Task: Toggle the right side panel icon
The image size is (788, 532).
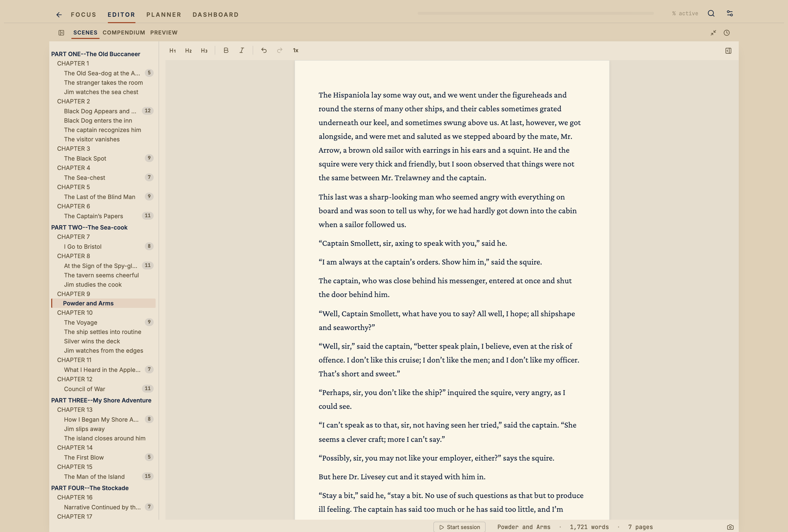Action: [x=728, y=51]
